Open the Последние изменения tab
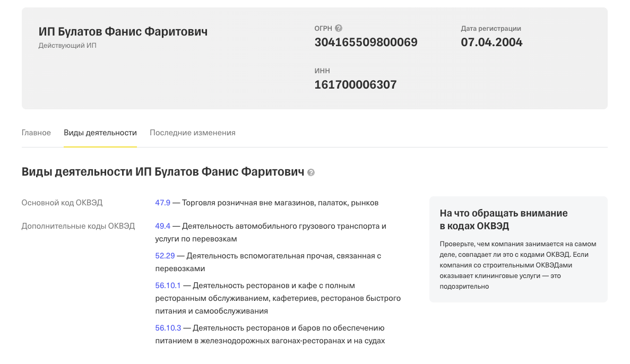Viewport: 630px width, 364px height. [192, 133]
